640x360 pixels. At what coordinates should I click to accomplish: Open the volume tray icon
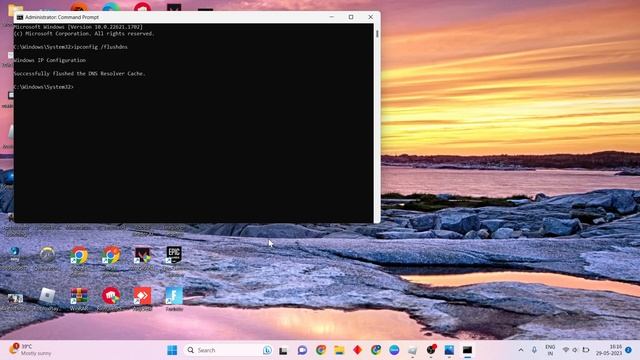(575, 350)
